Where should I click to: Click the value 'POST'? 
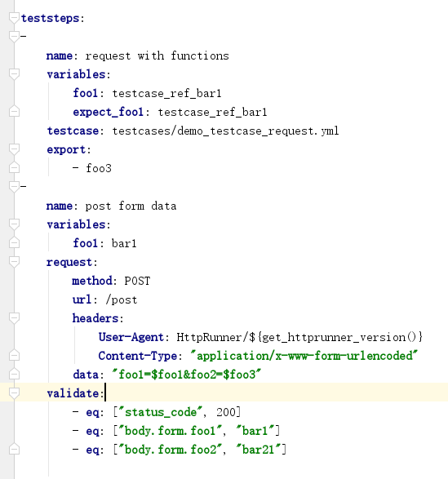(x=137, y=281)
